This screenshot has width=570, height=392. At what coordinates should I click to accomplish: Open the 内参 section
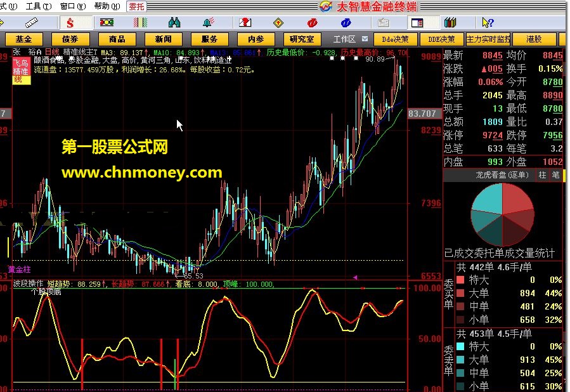(x=256, y=39)
